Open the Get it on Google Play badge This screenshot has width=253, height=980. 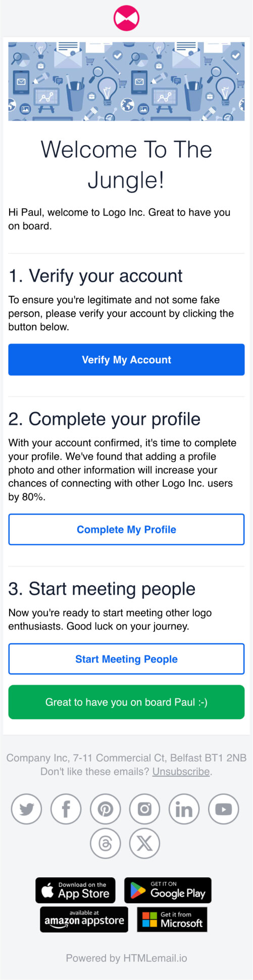(168, 890)
